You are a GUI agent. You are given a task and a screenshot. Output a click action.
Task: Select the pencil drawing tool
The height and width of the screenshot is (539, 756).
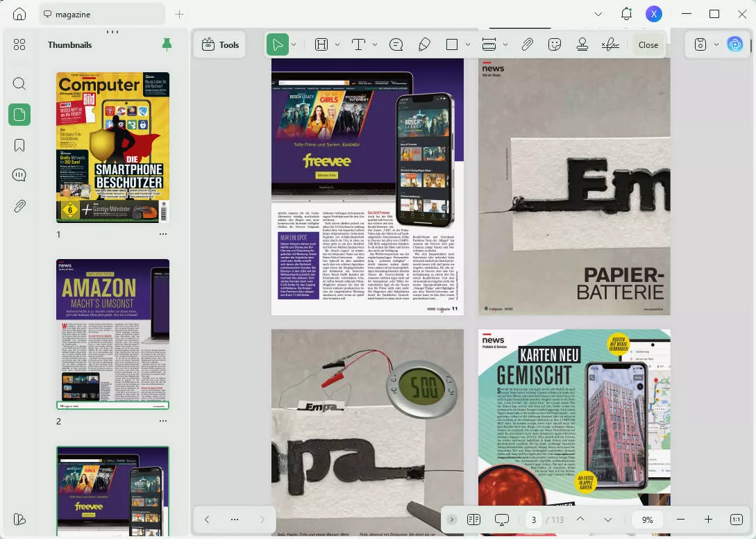[x=424, y=45]
